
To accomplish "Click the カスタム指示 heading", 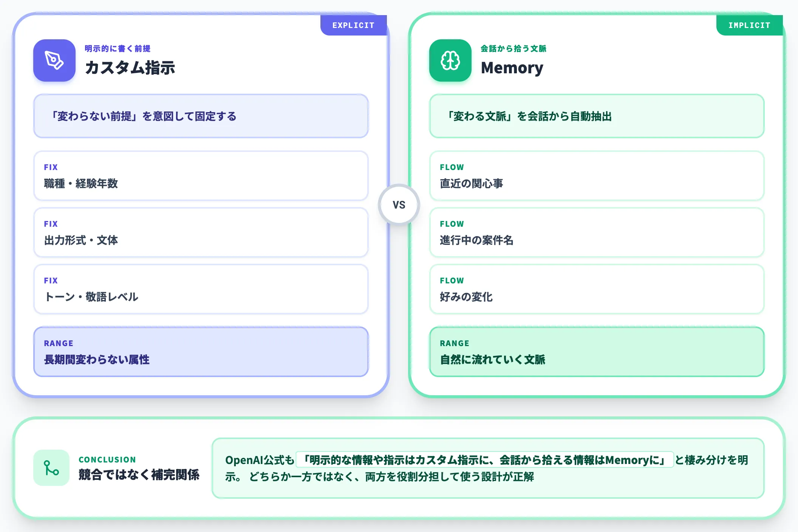I will point(130,68).
